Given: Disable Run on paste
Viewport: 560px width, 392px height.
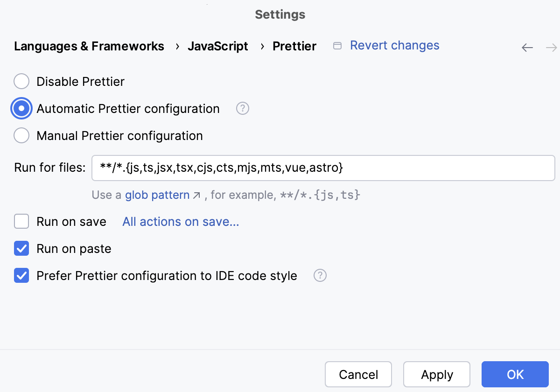Looking at the screenshot, I should click(21, 248).
